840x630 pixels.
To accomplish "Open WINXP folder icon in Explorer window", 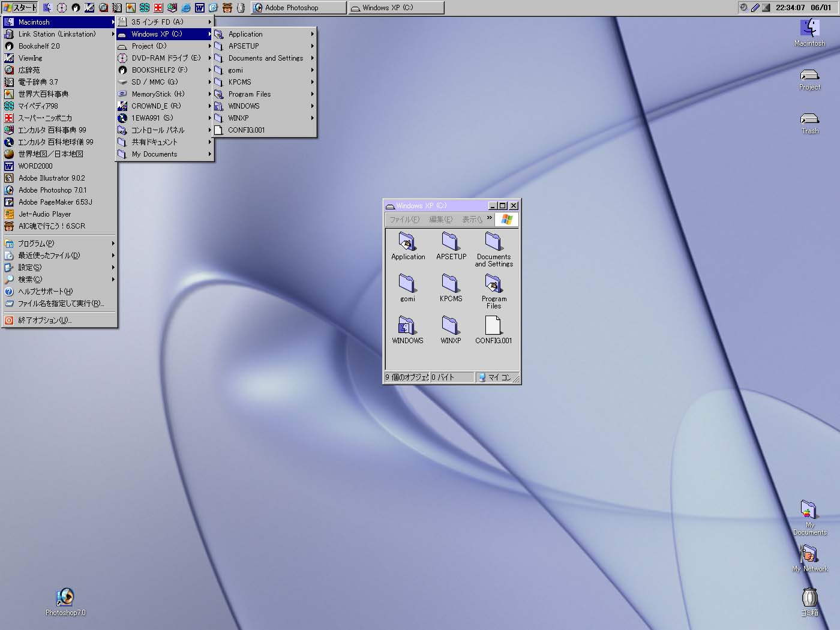I will 451,330.
